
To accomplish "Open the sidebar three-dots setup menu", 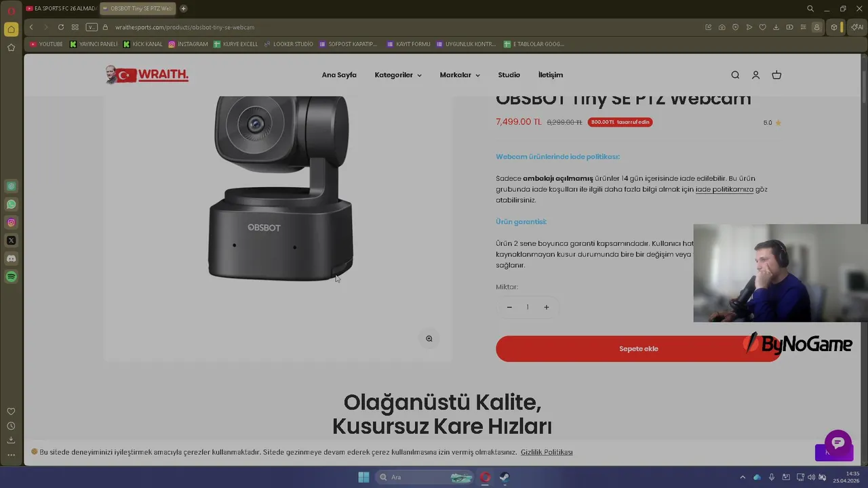I will click(x=11, y=455).
